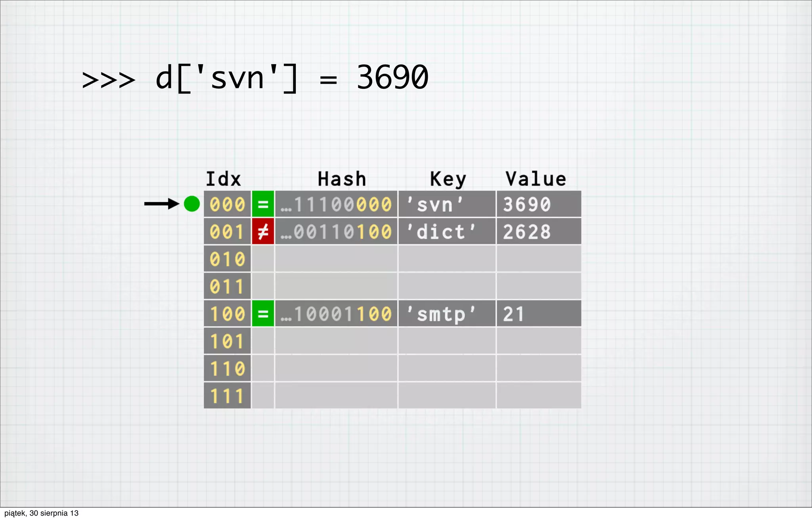The width and height of the screenshot is (812, 520).
Task: Click the black arrow pointing to row 000
Action: 161,204
